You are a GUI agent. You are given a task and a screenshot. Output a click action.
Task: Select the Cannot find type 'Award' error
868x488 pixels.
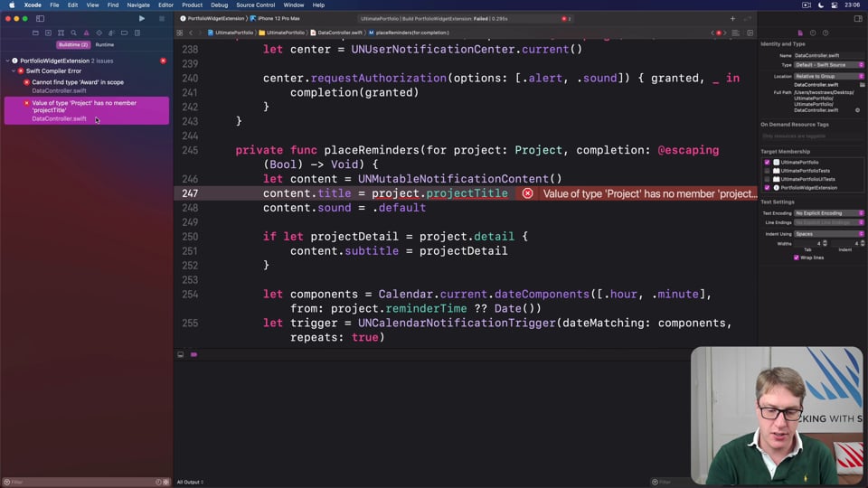tap(87, 86)
